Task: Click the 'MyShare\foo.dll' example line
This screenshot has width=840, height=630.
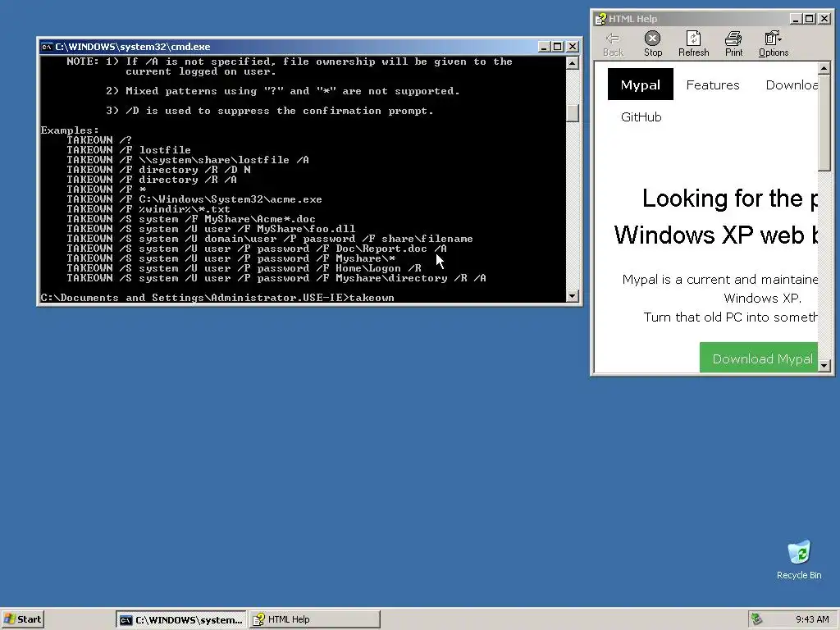Action: tap(211, 229)
